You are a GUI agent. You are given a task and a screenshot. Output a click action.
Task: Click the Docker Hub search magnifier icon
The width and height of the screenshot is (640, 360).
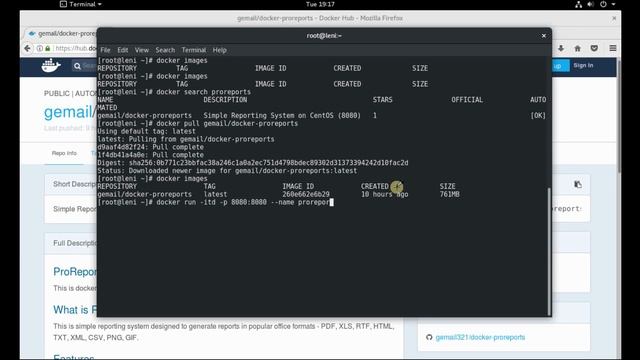(77, 66)
